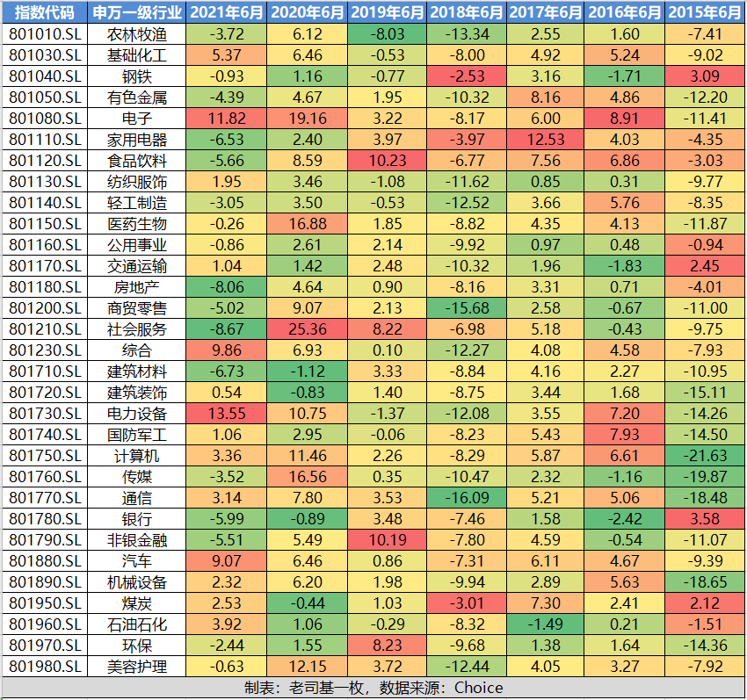
Task: Click the 医药生物 value 16.88
Action: click(x=308, y=224)
